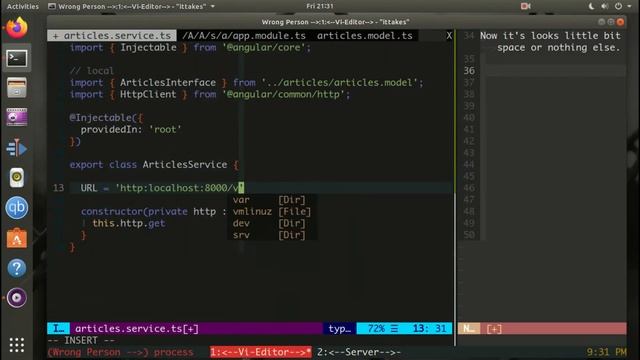Image resolution: width=640 pixels, height=360 pixels.
Task: Switch to tmux window 2 Server
Action: click(359, 352)
